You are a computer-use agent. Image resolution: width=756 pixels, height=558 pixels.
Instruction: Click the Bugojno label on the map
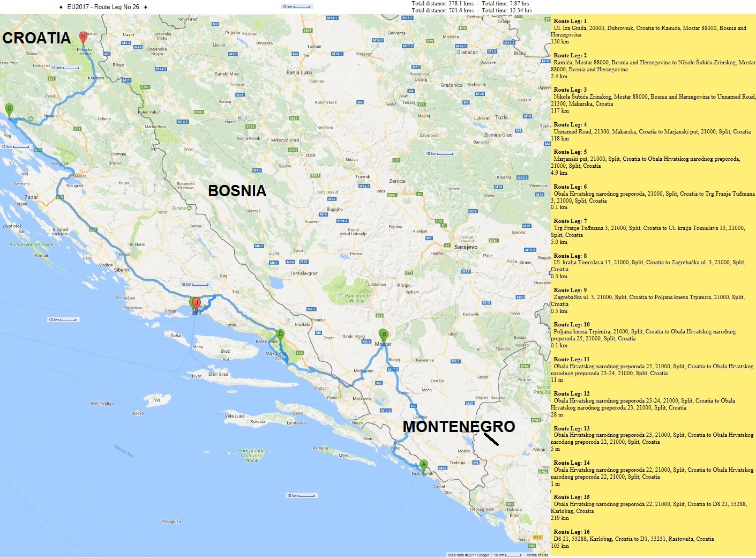coord(334,209)
